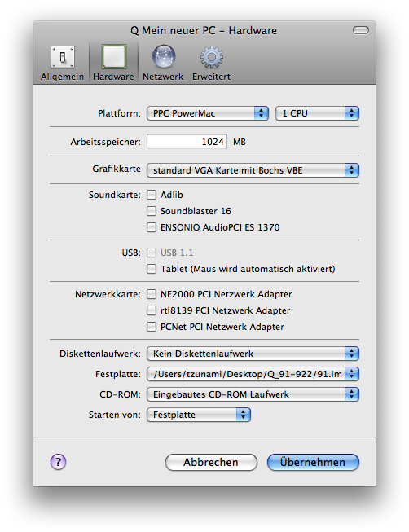
Task: Open the Festplatte image path dropdown
Action: click(x=253, y=374)
